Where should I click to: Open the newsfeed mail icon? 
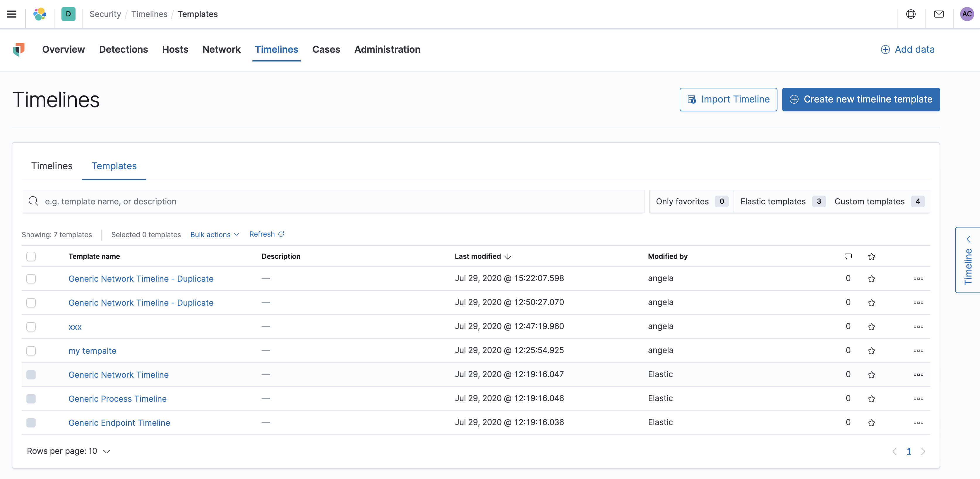click(938, 14)
